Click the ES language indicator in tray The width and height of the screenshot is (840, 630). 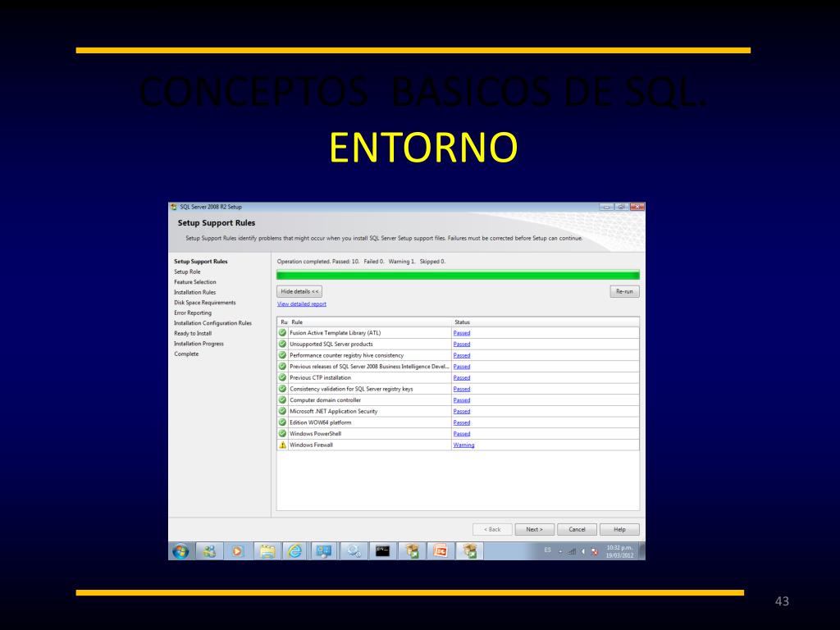point(547,550)
